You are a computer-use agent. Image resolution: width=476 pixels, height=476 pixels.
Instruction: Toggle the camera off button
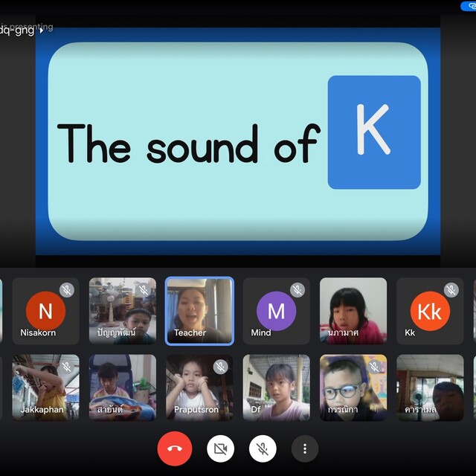point(220,448)
